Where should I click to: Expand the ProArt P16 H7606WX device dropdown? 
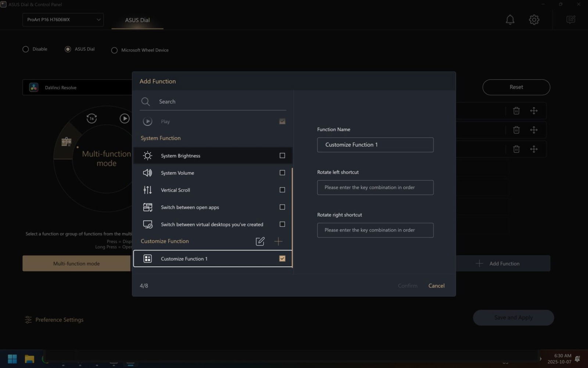(x=63, y=20)
